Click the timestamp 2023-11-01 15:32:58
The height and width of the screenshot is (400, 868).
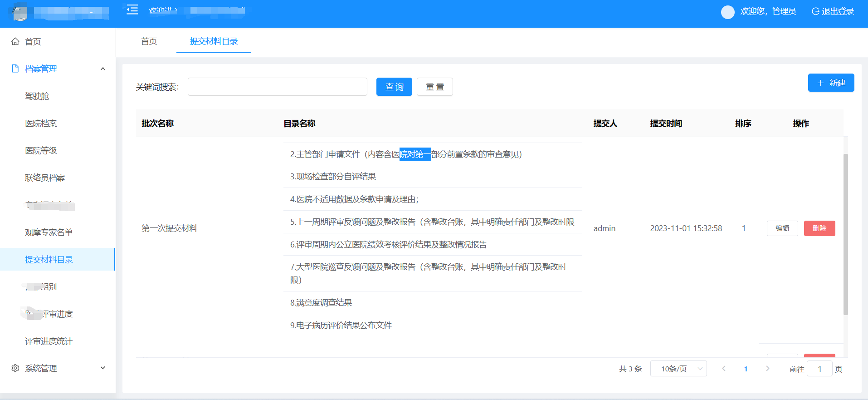pyautogui.click(x=686, y=228)
